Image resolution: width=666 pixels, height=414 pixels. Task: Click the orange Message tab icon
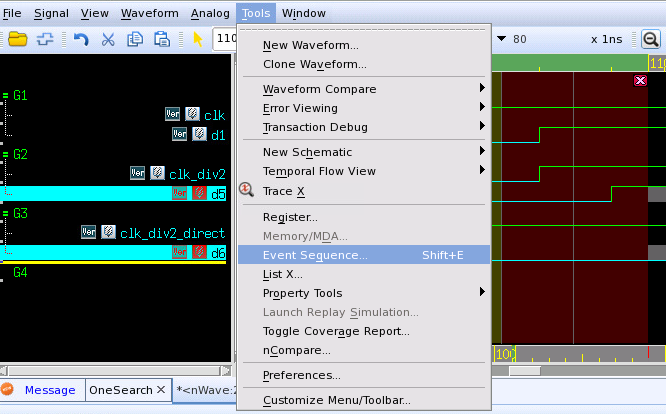pyautogui.click(x=7, y=389)
